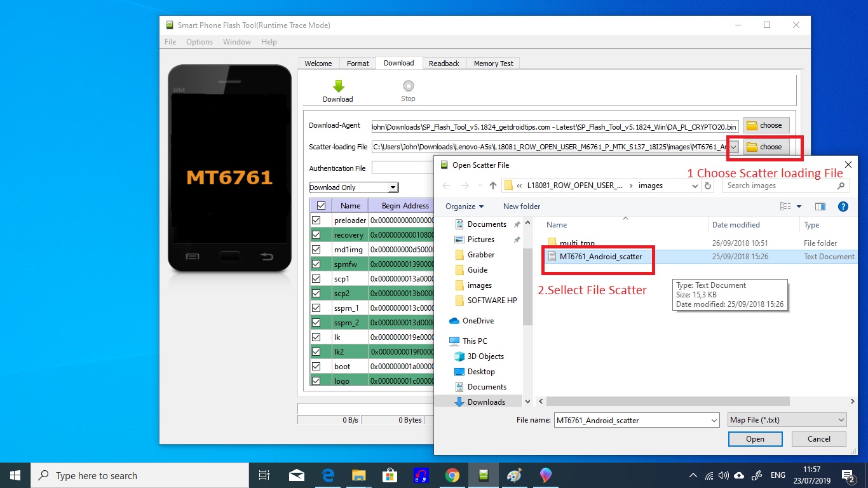Viewport: 868px width, 488px height.
Task: Click choose button for Scatter-loading File
Action: [x=766, y=147]
